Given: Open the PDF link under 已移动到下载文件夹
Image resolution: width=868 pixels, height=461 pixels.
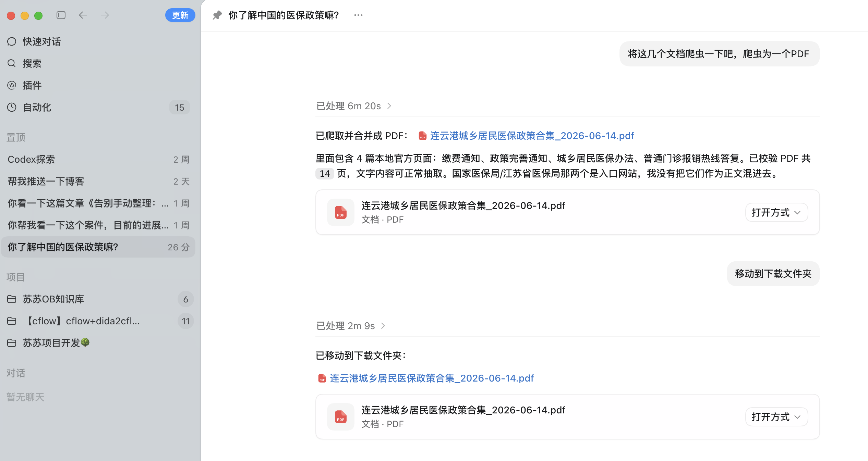Looking at the screenshot, I should tap(432, 378).
